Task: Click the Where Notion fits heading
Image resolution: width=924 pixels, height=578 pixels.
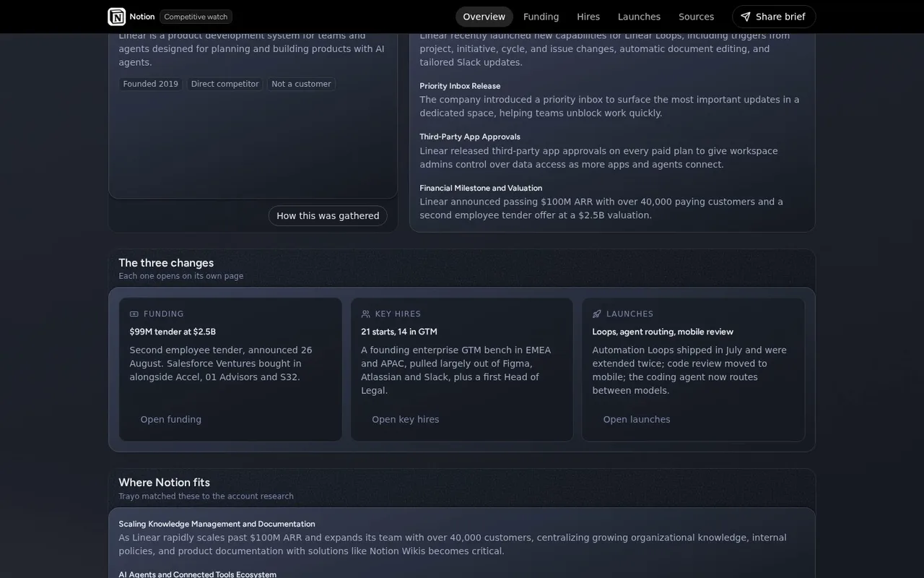Action: click(x=165, y=483)
